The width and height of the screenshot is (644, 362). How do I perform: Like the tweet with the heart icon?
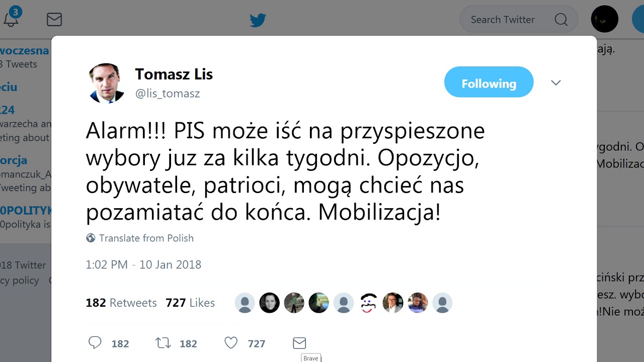point(231,343)
